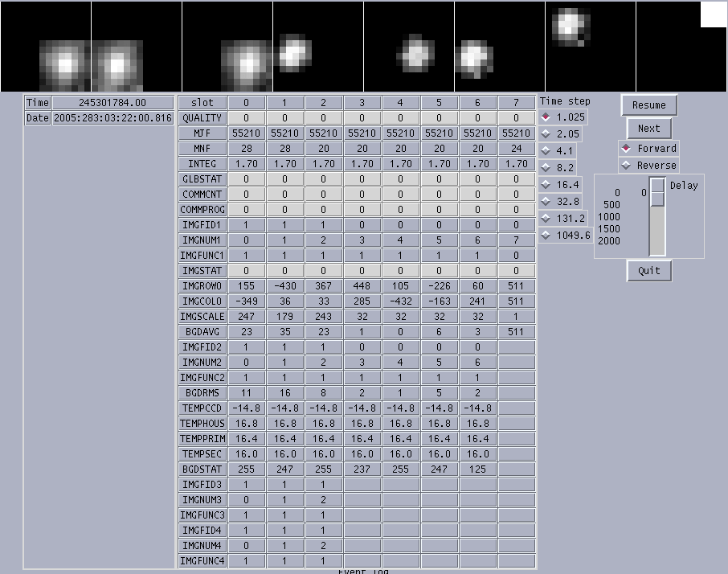Select the Reverse playback direction

click(648, 166)
